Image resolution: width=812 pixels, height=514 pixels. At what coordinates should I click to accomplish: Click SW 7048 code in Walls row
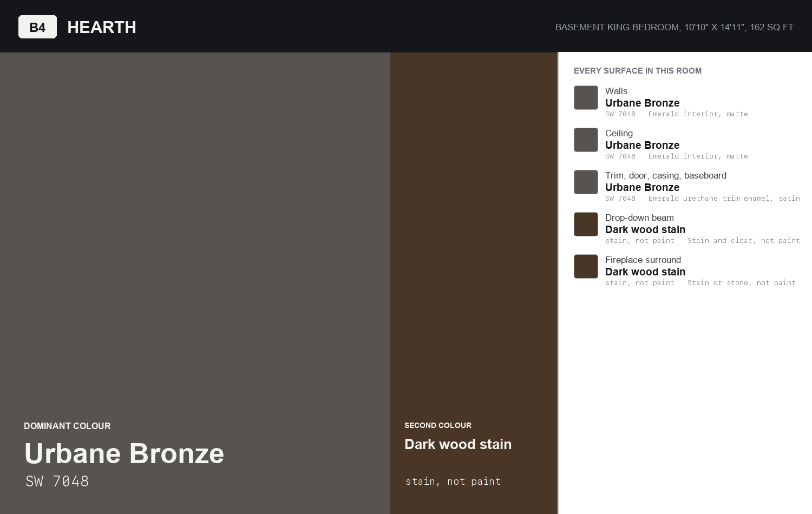620,114
